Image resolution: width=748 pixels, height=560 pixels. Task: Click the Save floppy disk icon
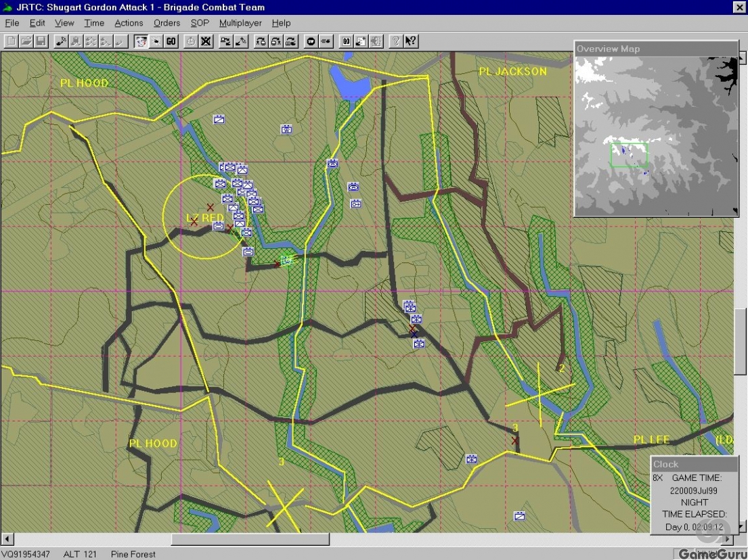click(41, 41)
